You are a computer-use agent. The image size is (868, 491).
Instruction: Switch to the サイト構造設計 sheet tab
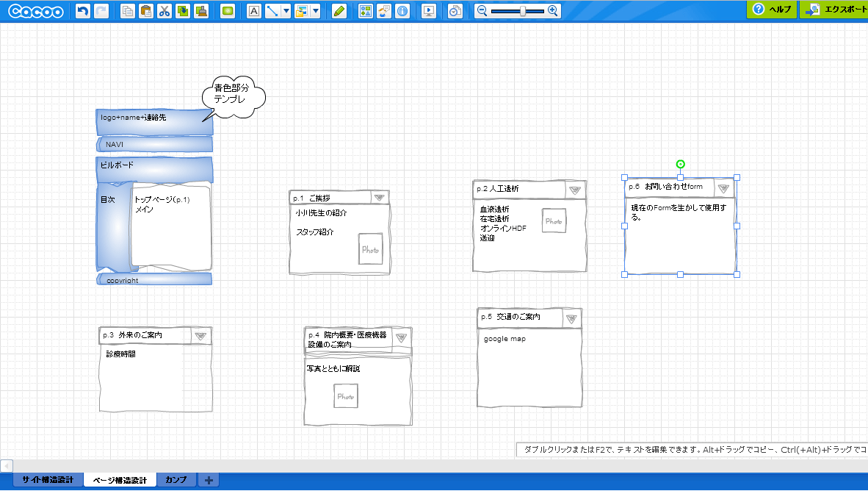(x=48, y=480)
